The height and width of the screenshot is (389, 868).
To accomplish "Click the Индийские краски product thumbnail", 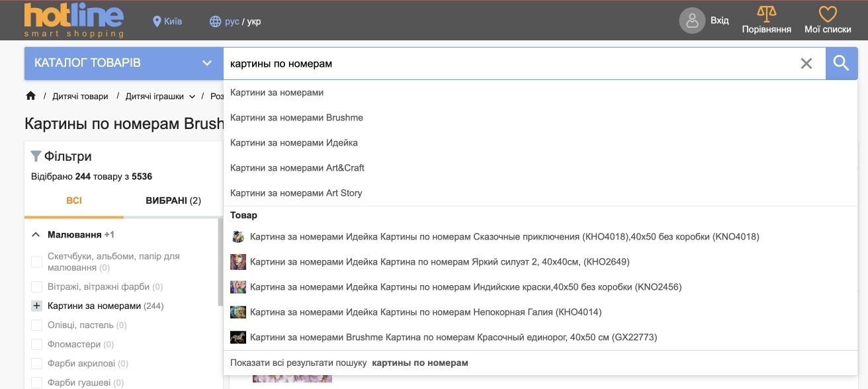I will pyautogui.click(x=238, y=287).
